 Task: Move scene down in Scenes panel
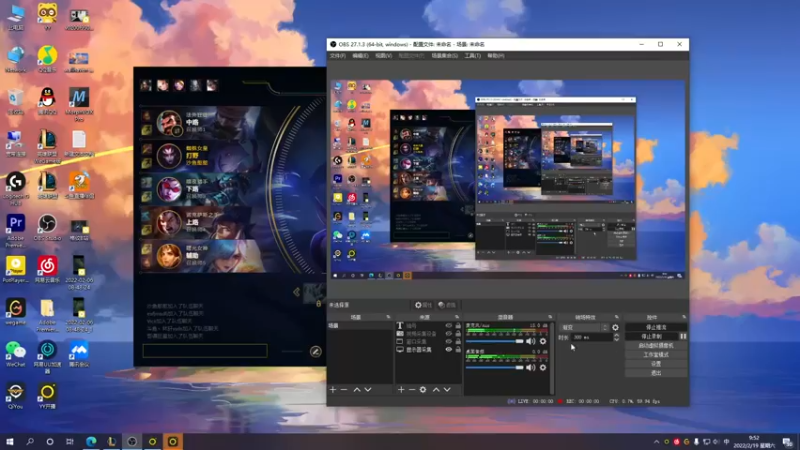pyautogui.click(x=368, y=390)
